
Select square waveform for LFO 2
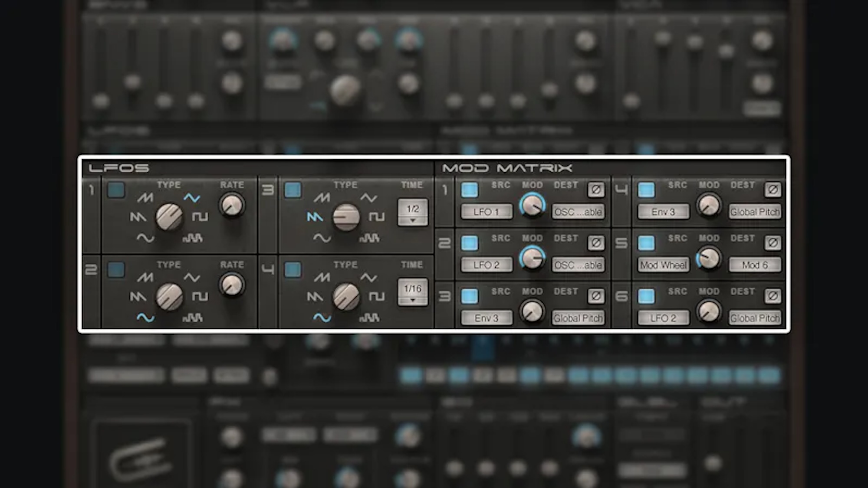200,297
